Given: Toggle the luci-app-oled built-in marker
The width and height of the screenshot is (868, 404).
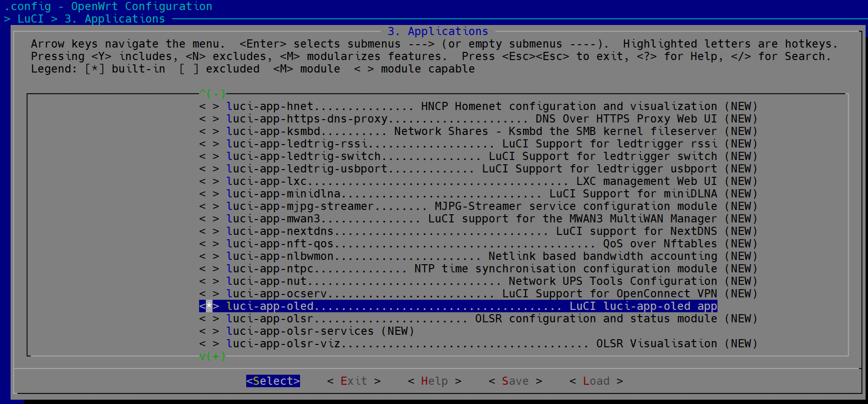Looking at the screenshot, I should click(x=209, y=306).
